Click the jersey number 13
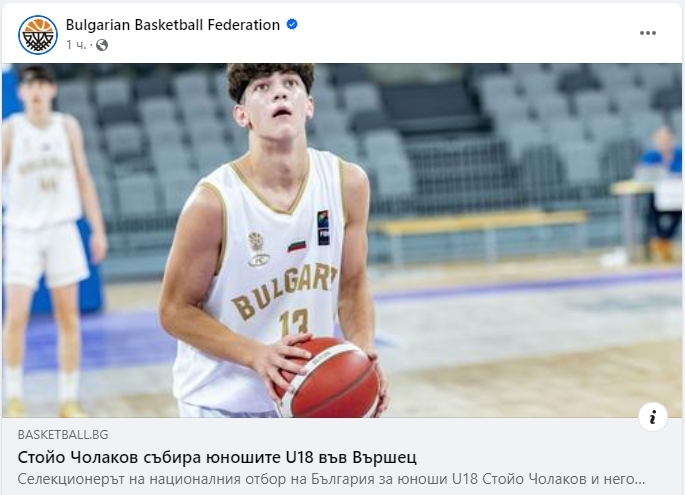The image size is (685, 495). click(294, 322)
